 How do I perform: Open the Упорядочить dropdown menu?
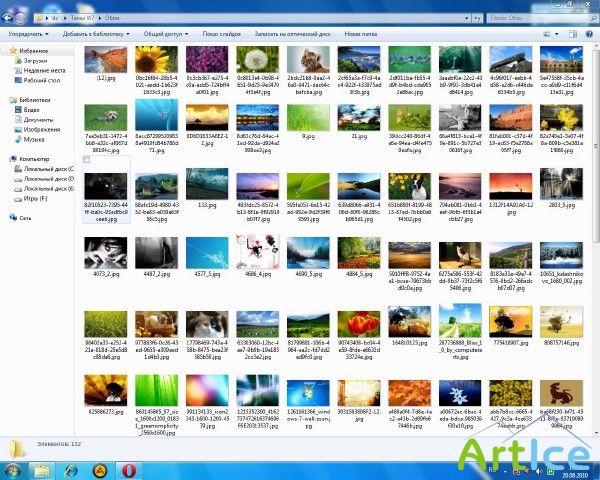[27, 33]
